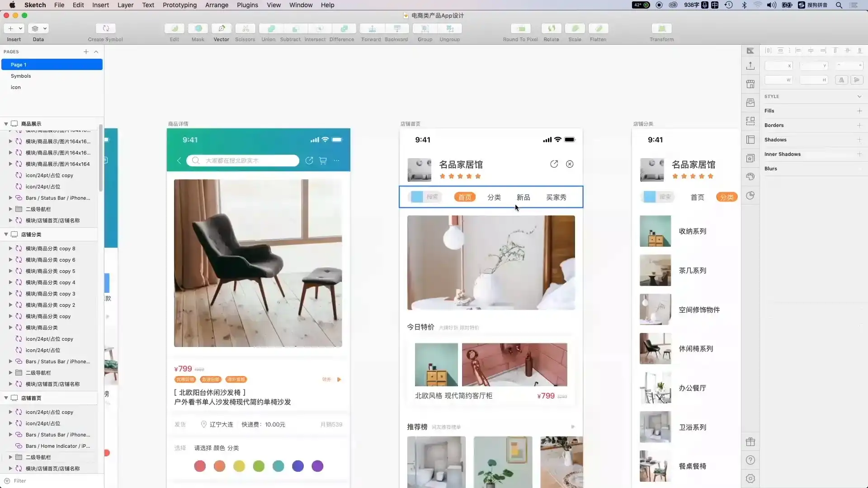Click the Scissors tool icon

245,29
